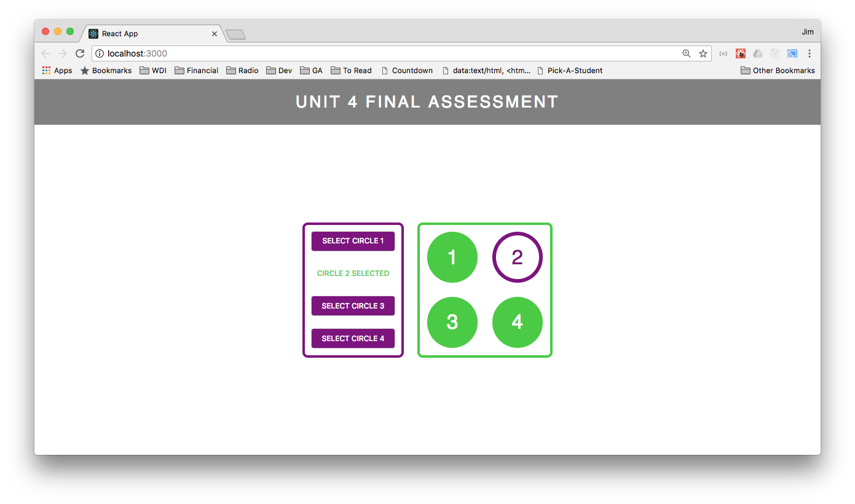Click the Cast extension icon
Image resolution: width=855 pixels, height=504 pixels.
pos(792,53)
